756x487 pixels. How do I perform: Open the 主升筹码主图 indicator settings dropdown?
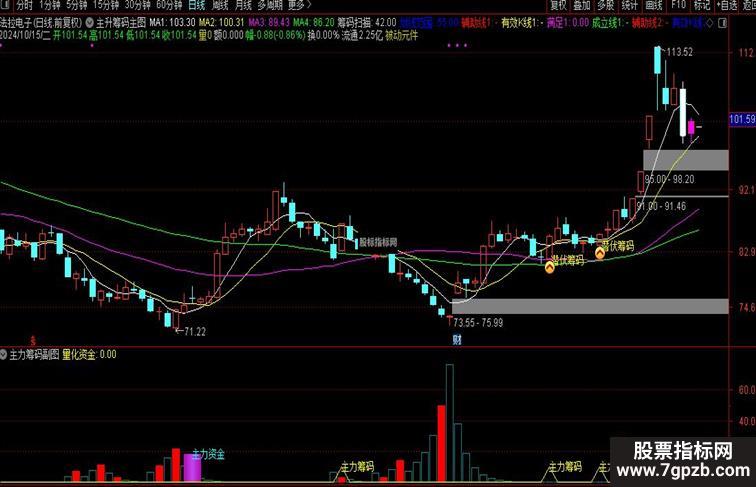point(90,23)
